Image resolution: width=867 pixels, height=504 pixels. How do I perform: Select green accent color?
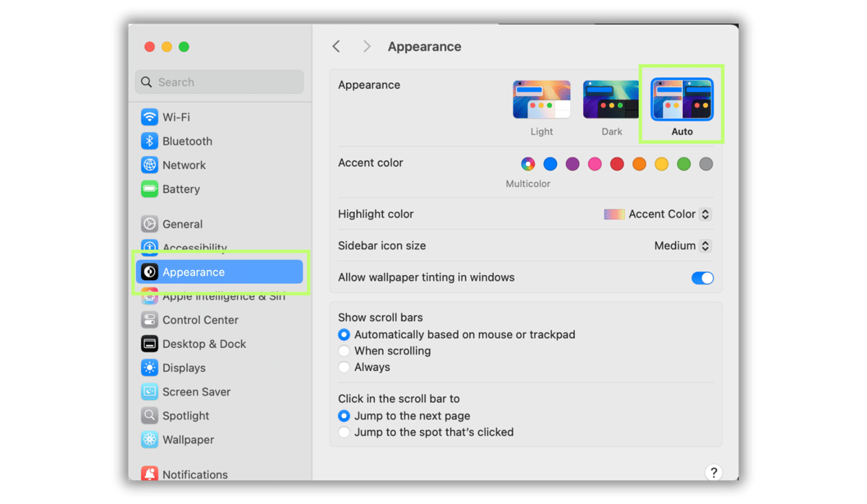(x=684, y=164)
